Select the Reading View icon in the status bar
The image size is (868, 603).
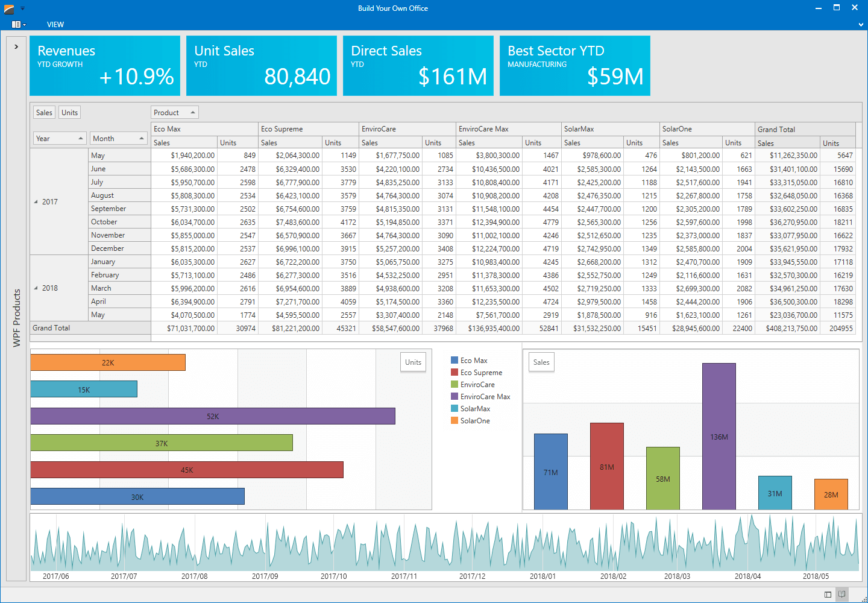(841, 594)
